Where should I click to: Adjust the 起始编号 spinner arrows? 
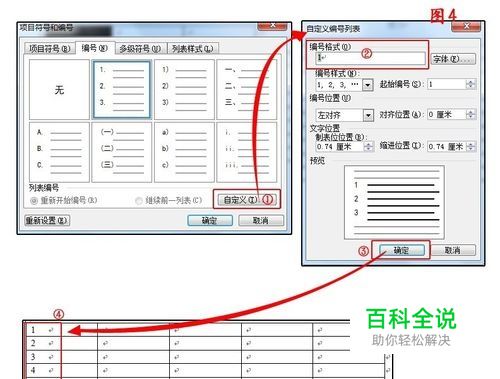coord(471,84)
